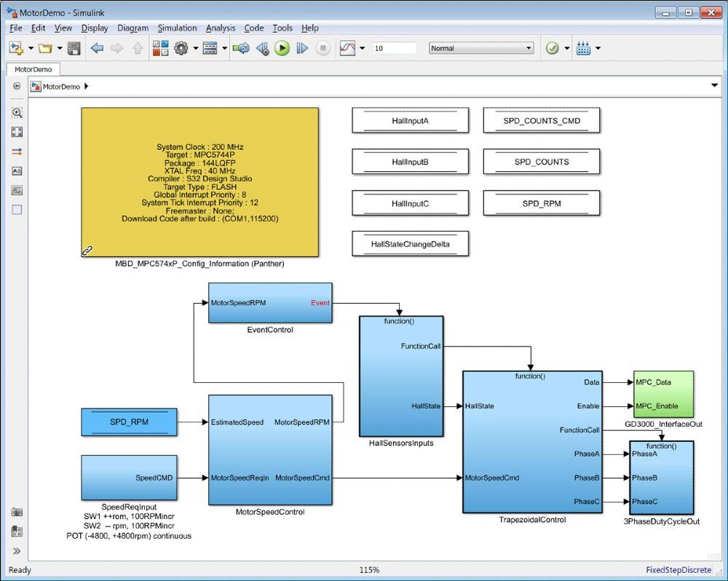
Task: Open the Library Browser
Action: 160,48
